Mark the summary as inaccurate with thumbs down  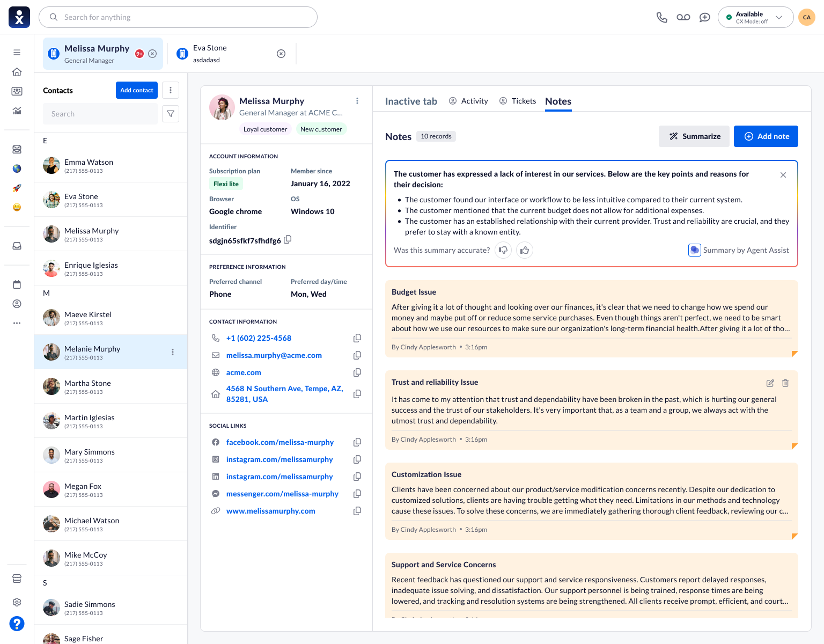(x=503, y=250)
